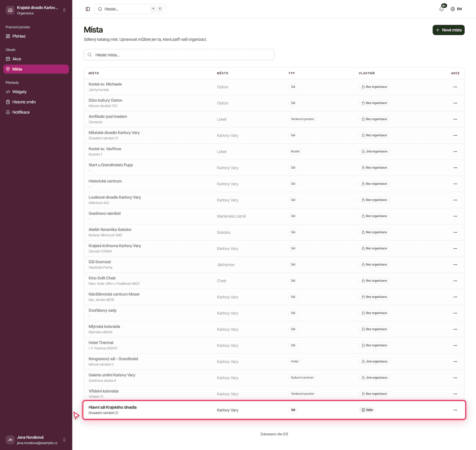Click the Kostel type badge
The height and width of the screenshot is (450, 476).
coord(295,151)
